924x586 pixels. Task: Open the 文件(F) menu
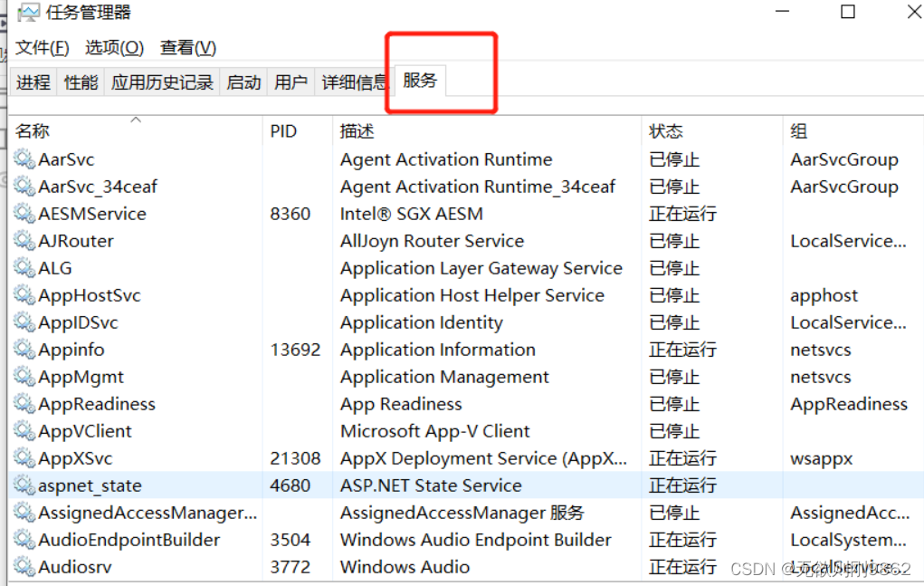42,47
